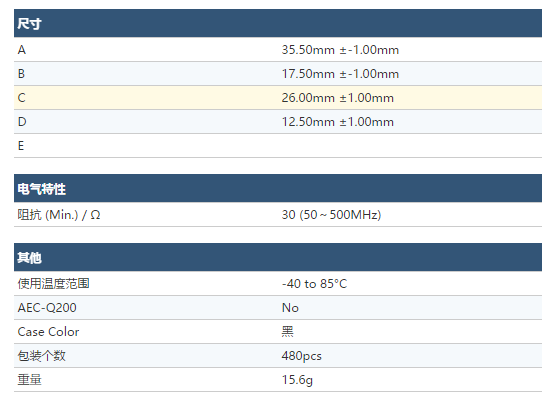Select the empty dimension E row
The height and width of the screenshot is (404, 557).
click(278, 146)
